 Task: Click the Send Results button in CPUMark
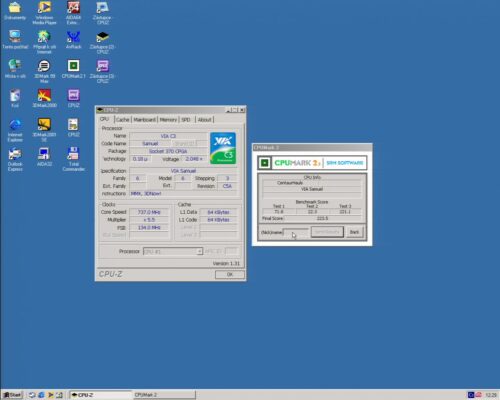(327, 232)
